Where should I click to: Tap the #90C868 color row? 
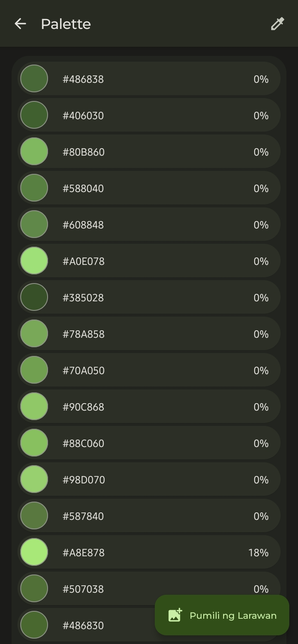(149, 406)
